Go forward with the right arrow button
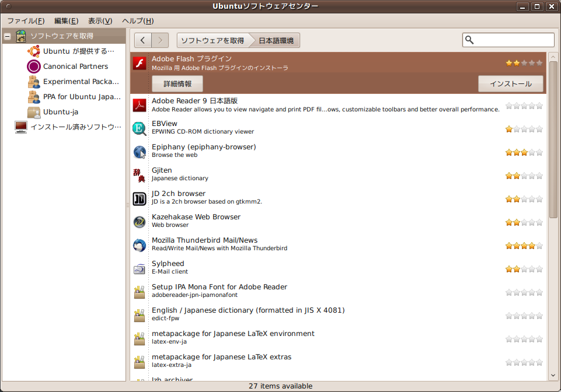Viewport: 561px width, 392px height. click(x=160, y=40)
